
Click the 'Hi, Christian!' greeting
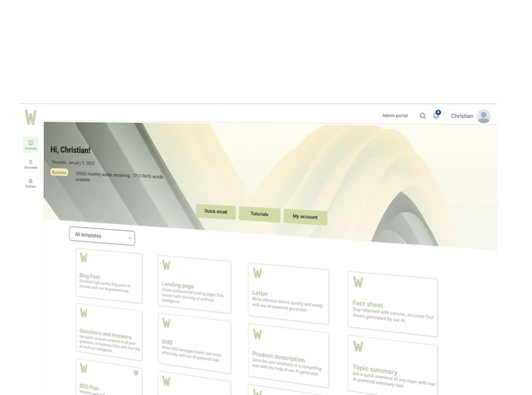point(70,150)
